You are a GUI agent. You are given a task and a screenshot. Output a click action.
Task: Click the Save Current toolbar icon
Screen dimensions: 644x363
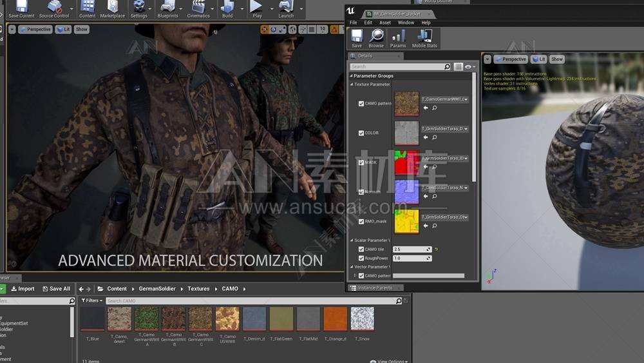(21, 10)
